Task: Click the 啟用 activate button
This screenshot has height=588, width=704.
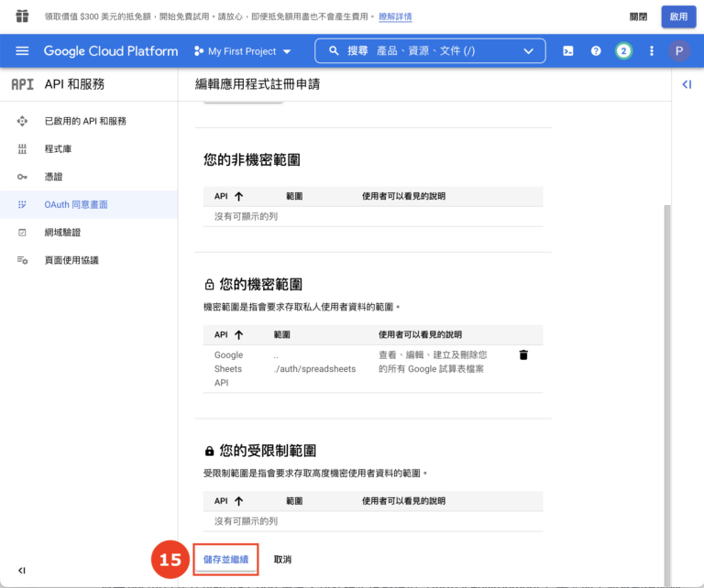Action: click(678, 16)
